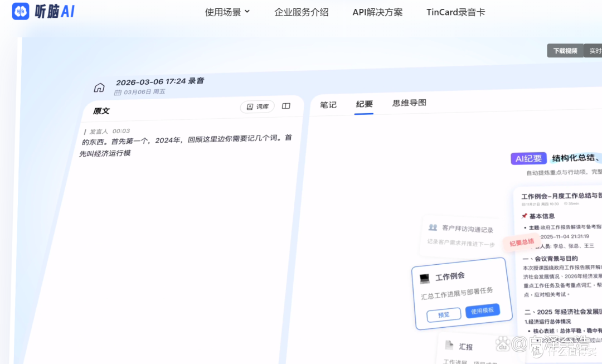Click the 基本信息 pushpin icon
This screenshot has width=602, height=364.
[x=524, y=216]
